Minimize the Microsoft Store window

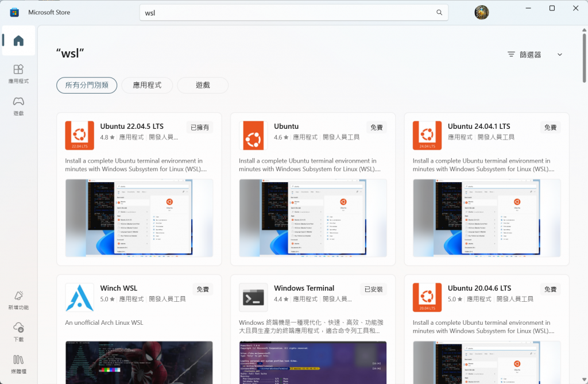tap(528, 8)
